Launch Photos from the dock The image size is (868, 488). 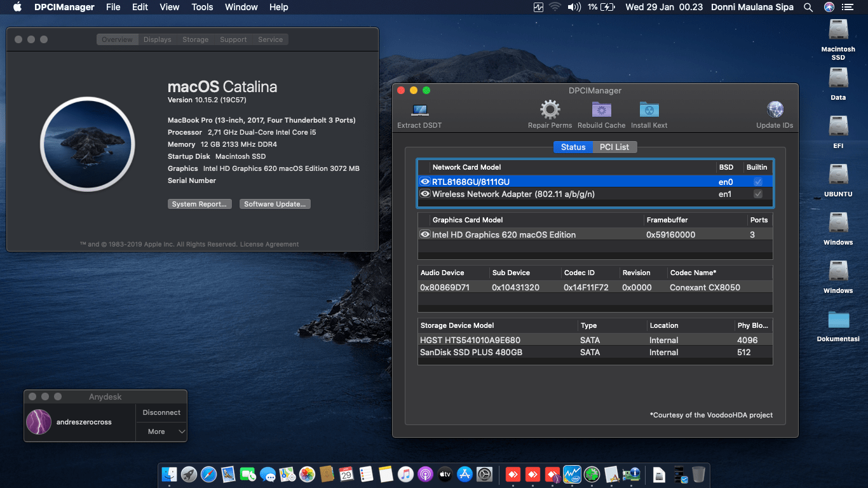pyautogui.click(x=307, y=474)
